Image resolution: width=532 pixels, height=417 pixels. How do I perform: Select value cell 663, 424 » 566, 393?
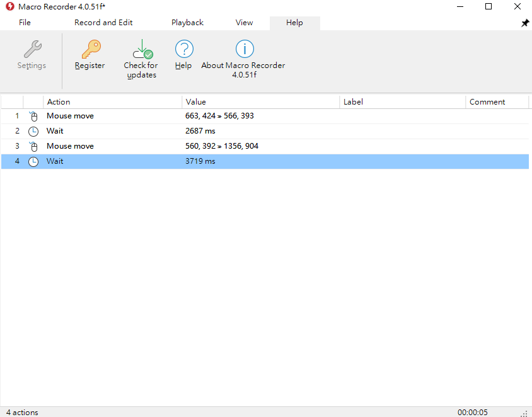click(x=220, y=116)
